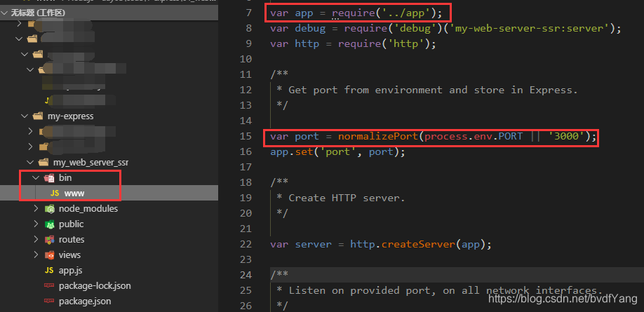Screen dimensions: 644x312
Task: Place cursor on require('http') text
Action: (383, 44)
